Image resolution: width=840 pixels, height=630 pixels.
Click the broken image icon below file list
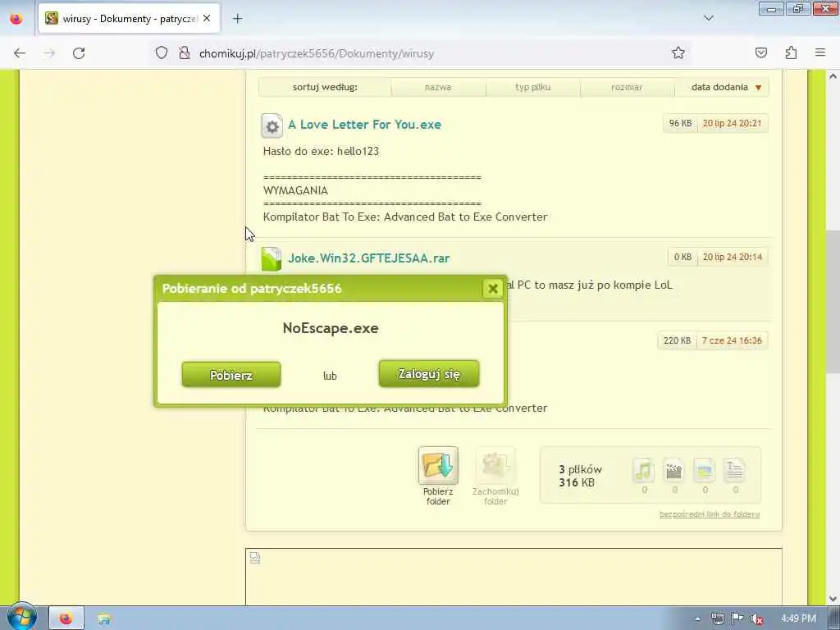coord(255,558)
